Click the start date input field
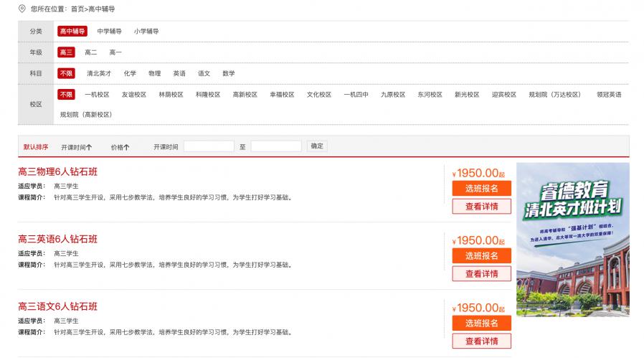This screenshot has width=644, height=358. tap(209, 146)
